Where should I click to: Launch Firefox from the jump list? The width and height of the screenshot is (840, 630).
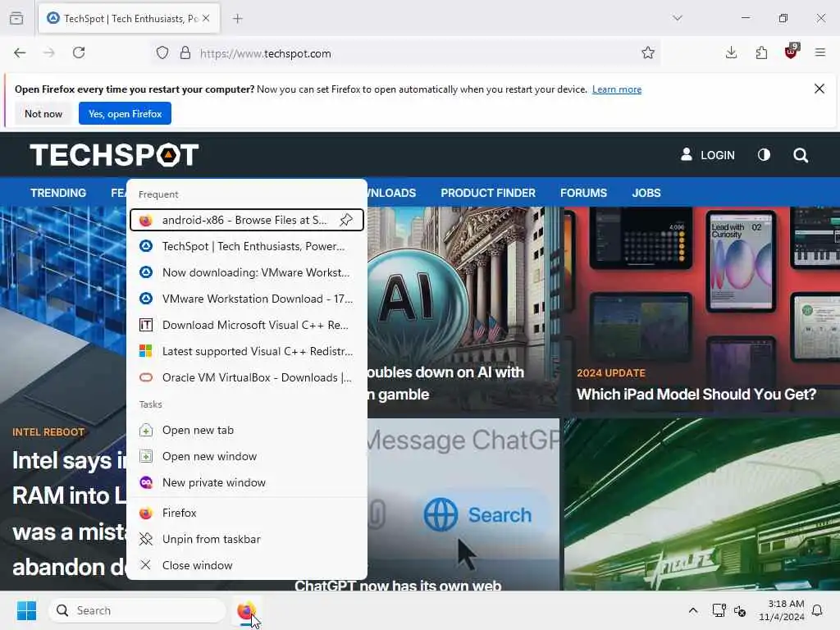246,513
